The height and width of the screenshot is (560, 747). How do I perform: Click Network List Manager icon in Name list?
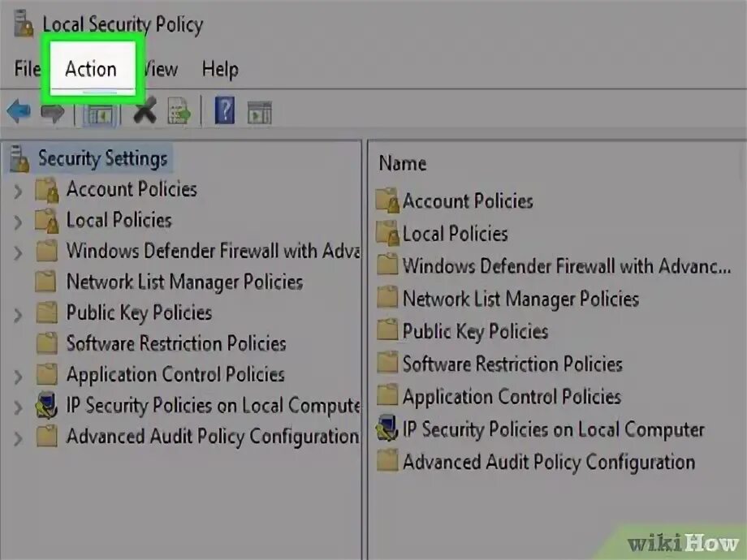tap(387, 297)
